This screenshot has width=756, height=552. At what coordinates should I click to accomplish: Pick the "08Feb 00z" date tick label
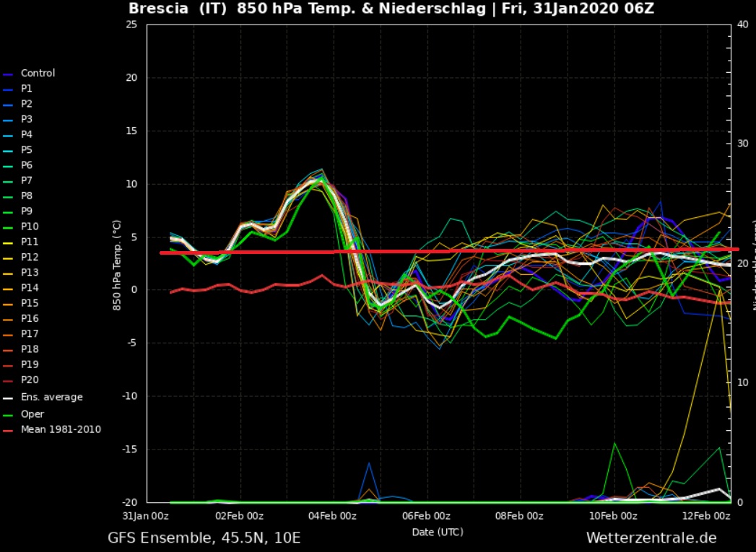519,517
